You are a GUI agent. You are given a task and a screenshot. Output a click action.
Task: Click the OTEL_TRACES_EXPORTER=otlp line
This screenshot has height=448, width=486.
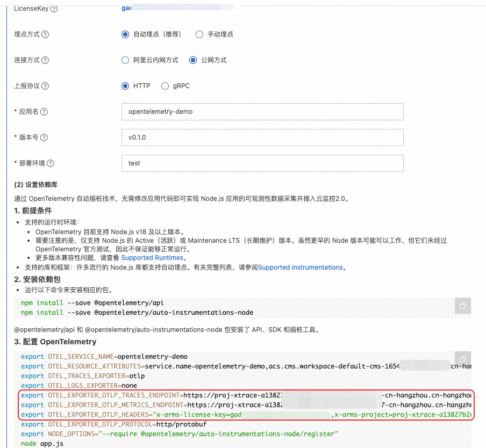pos(83,376)
